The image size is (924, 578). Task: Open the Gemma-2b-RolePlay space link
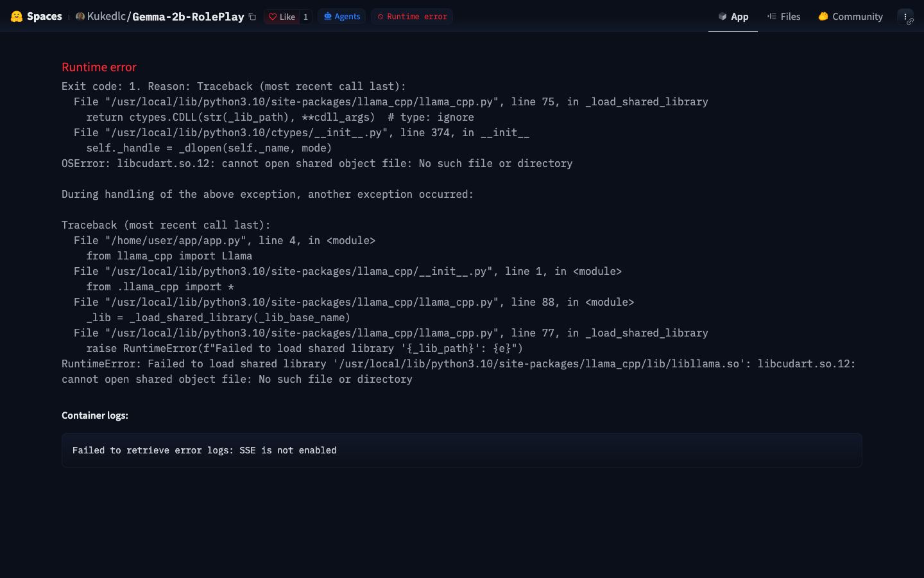tap(188, 17)
